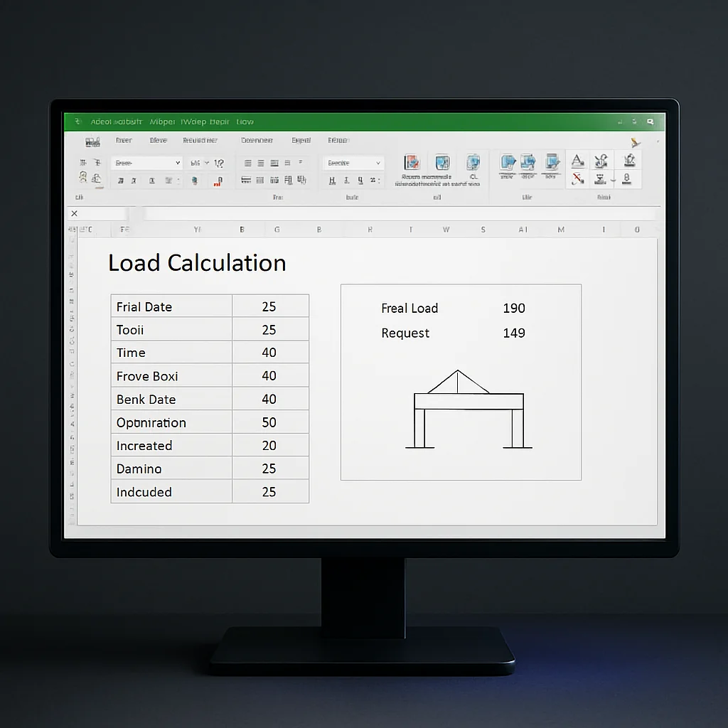This screenshot has width=728, height=728.
Task: Select the 'Damino' cell
Action: click(171, 469)
